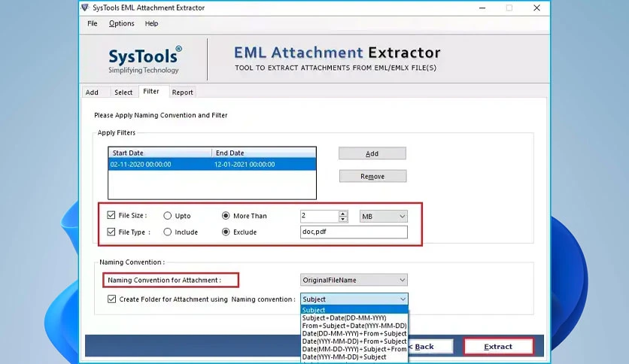
Task: Choose Date(DD-MM-YYYY)+From+Subject option
Action: pyautogui.click(x=354, y=333)
